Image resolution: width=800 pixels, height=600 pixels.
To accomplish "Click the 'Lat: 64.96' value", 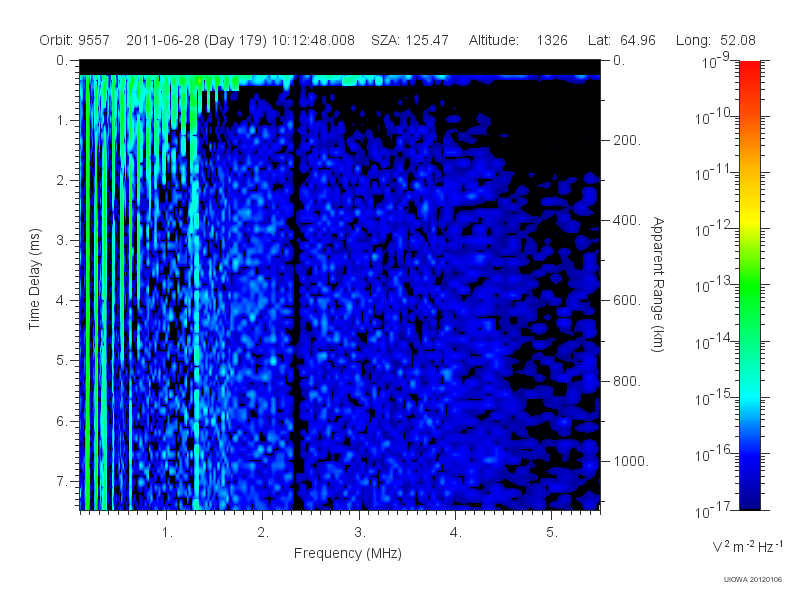I will click(621, 40).
